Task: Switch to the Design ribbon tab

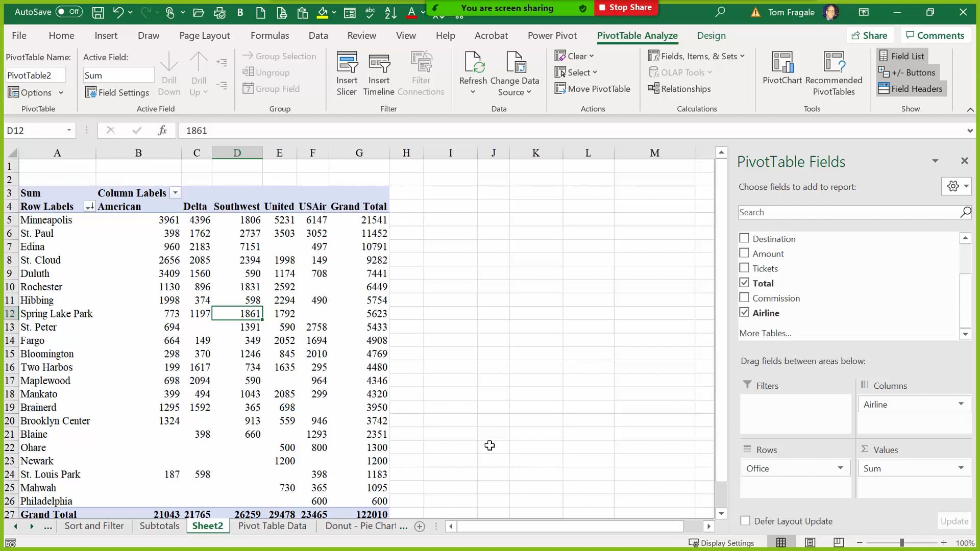Action: [x=711, y=35]
